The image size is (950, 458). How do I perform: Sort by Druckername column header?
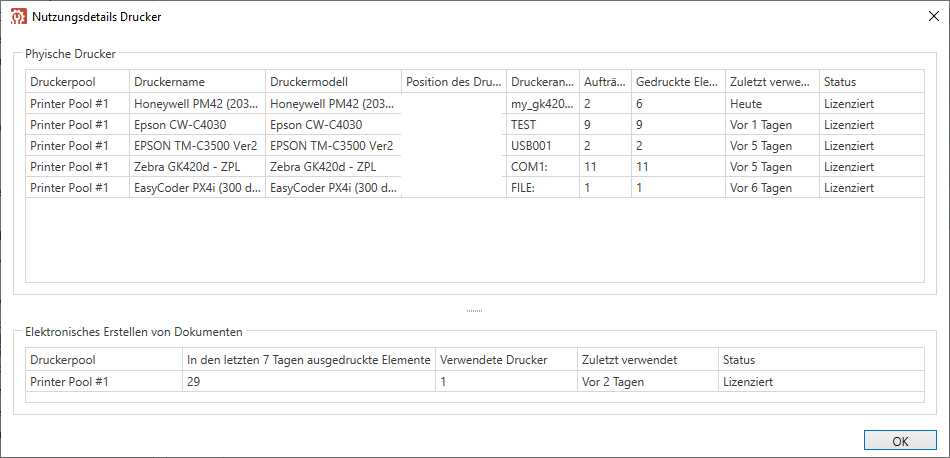(196, 82)
